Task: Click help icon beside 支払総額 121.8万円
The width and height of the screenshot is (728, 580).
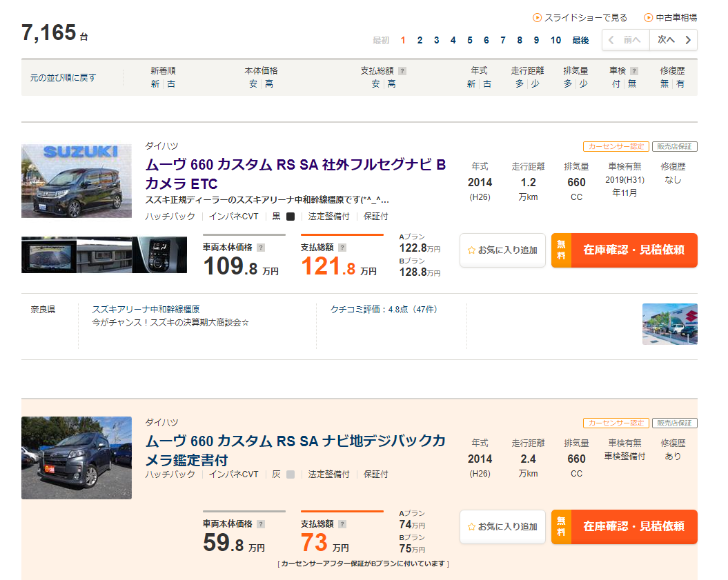Action: [342, 248]
